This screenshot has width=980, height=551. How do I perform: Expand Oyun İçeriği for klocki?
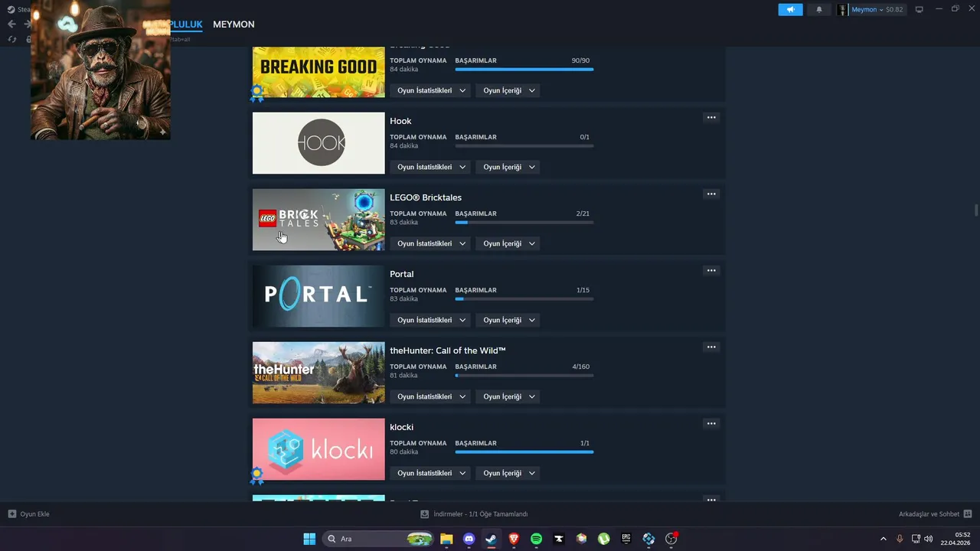coord(508,473)
